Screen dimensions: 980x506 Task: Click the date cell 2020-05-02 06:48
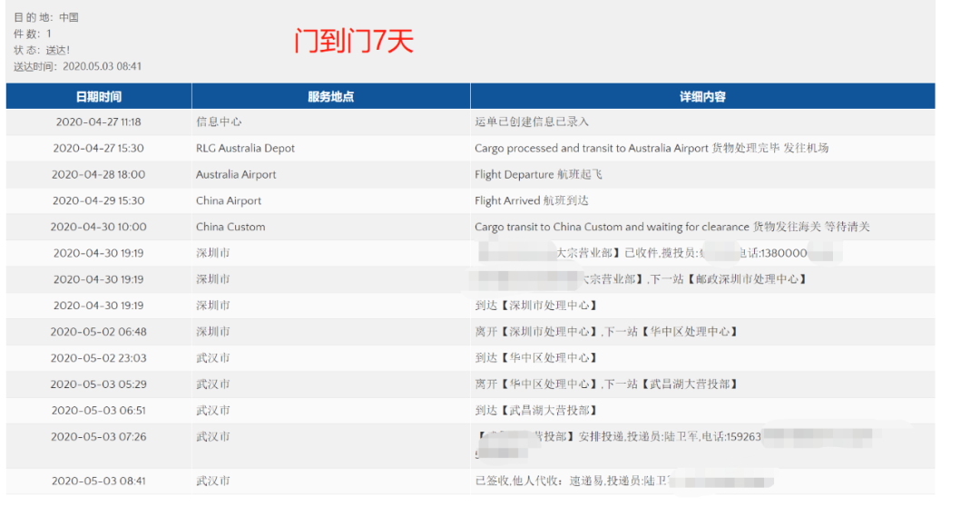pos(99,332)
